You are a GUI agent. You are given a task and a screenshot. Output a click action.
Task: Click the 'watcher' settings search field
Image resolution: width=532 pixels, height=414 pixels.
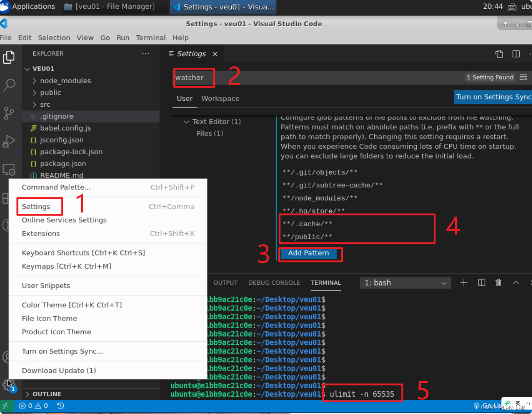(x=193, y=77)
